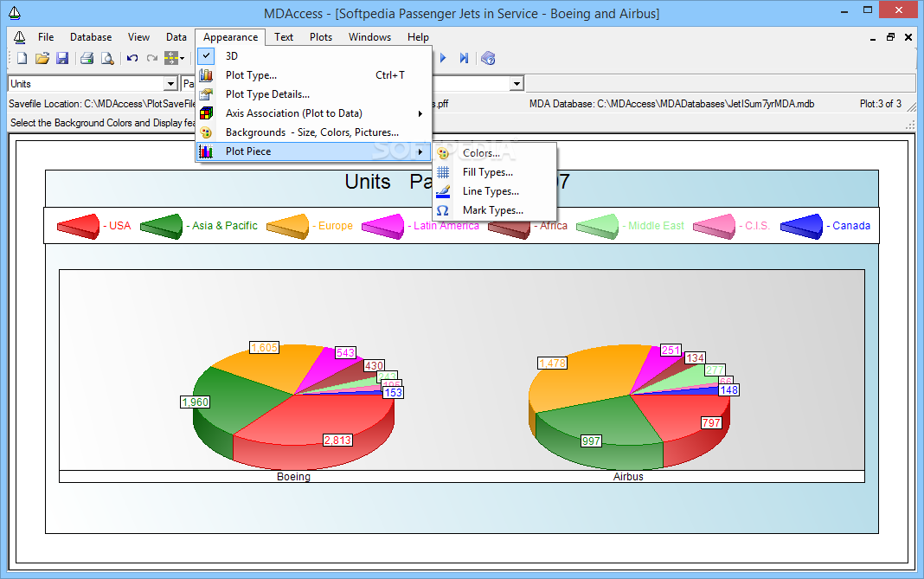Click the Line Types pencil icon
The image size is (924, 579).
pos(443,191)
